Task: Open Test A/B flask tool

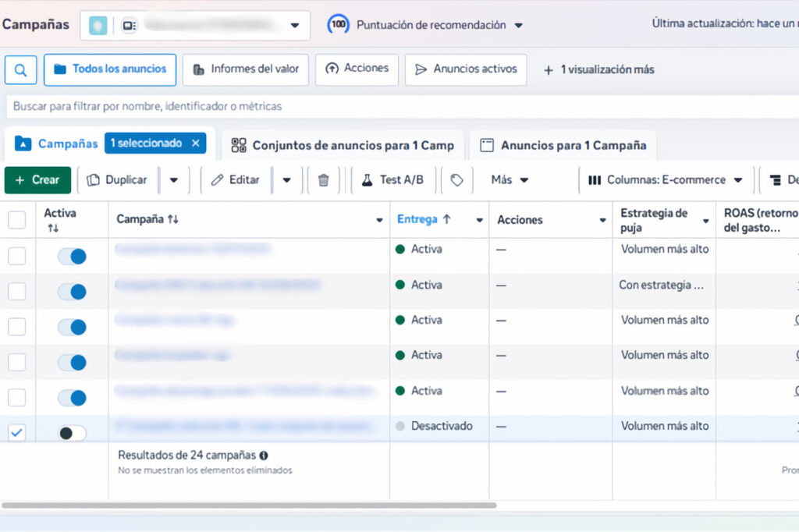Action: coord(392,180)
